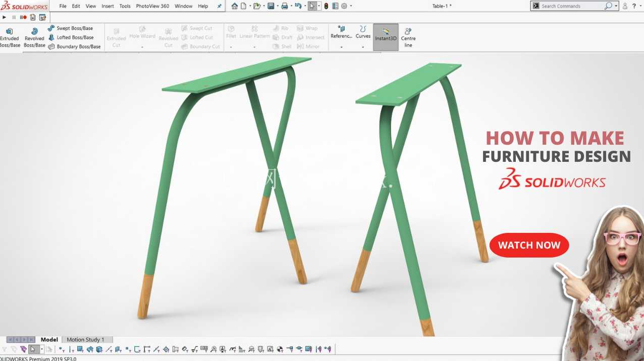Open the Reference Geometry tool
This screenshot has width=644, height=361.
[341, 33]
